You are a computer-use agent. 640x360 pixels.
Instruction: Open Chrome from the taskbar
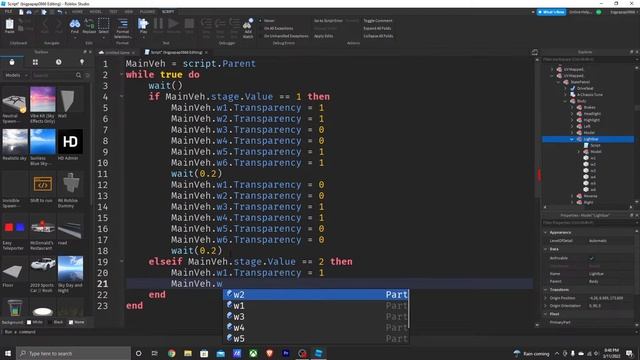171,353
